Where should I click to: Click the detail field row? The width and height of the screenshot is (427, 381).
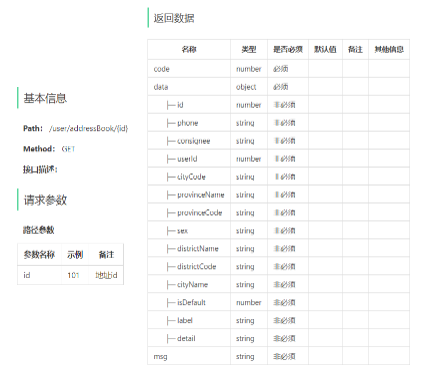278,339
